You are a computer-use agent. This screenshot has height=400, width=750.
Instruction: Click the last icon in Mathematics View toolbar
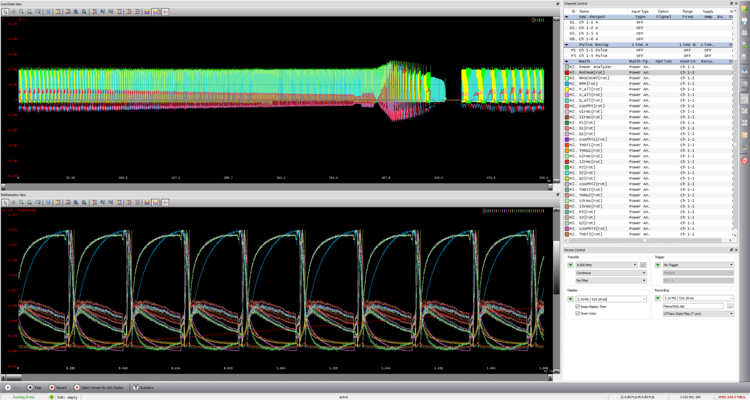pos(165,202)
